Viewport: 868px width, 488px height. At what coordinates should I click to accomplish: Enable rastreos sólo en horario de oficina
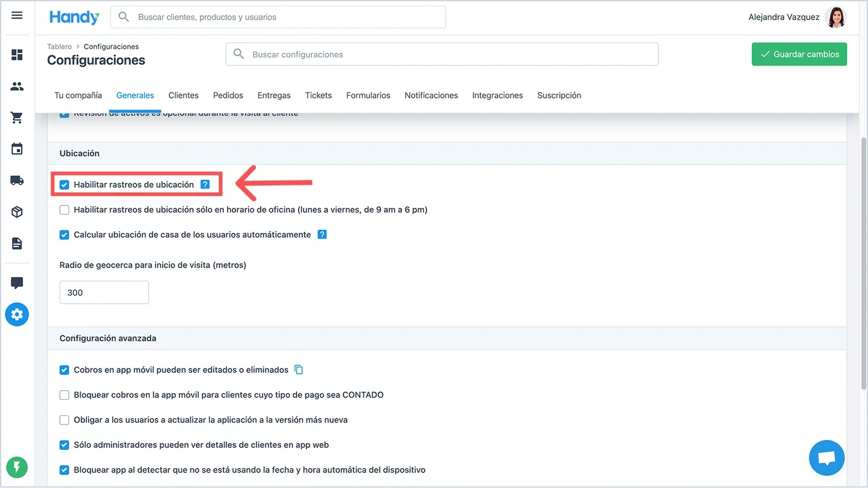point(64,209)
